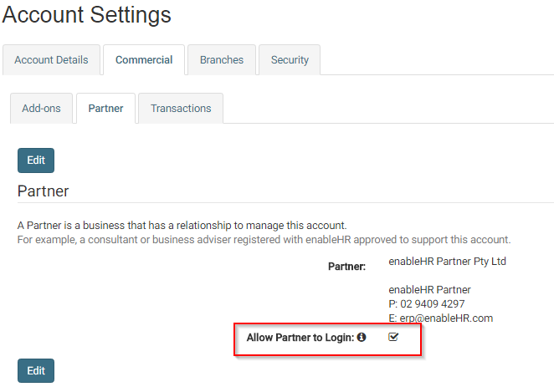Switch to the Commercial tab
The height and width of the screenshot is (392, 554).
coord(144,60)
